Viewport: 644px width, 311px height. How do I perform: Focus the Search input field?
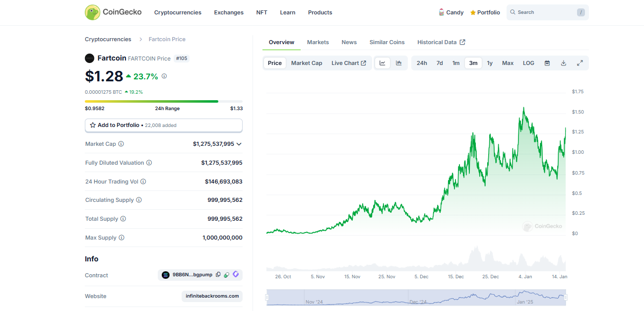click(547, 12)
